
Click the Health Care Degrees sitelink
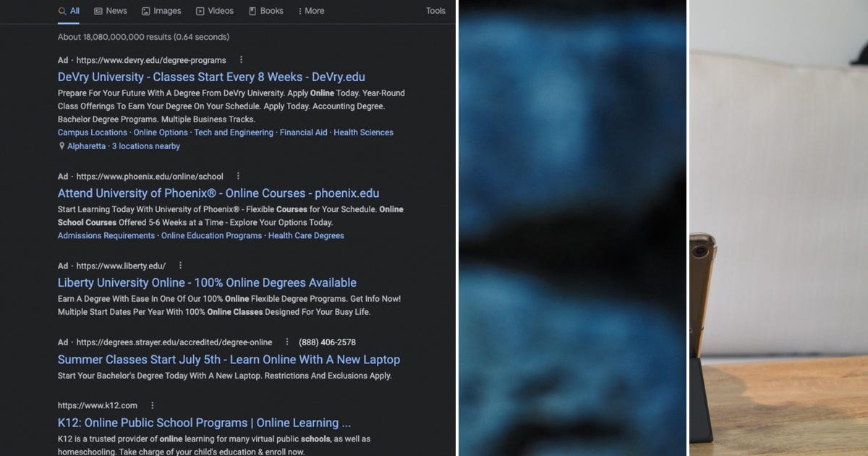pos(306,235)
